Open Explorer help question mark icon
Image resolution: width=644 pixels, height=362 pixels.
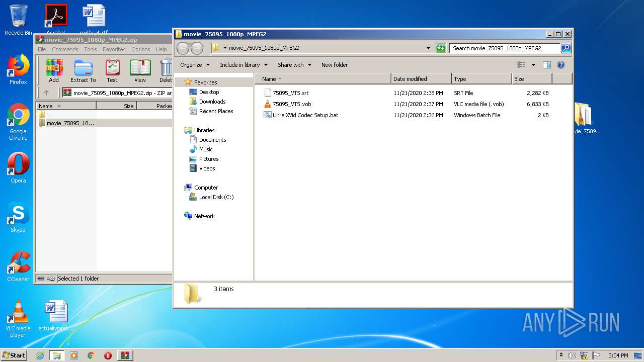[561, 65]
